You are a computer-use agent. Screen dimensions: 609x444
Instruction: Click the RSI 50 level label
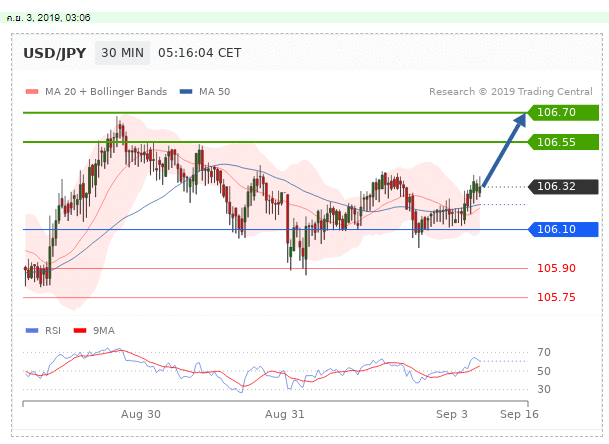tap(544, 371)
